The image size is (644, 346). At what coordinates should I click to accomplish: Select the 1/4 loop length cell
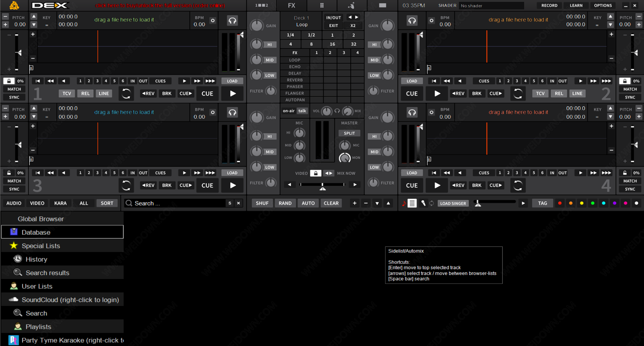(290, 35)
